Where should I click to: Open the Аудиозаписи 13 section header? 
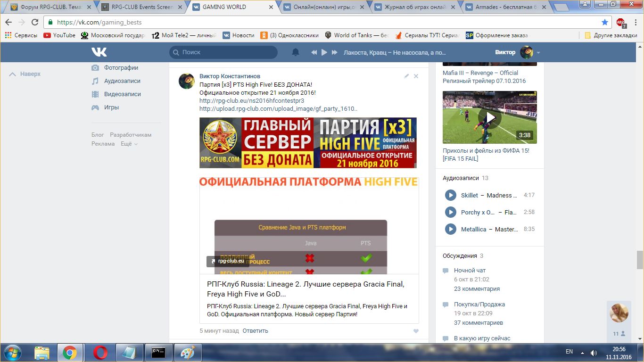coord(465,178)
